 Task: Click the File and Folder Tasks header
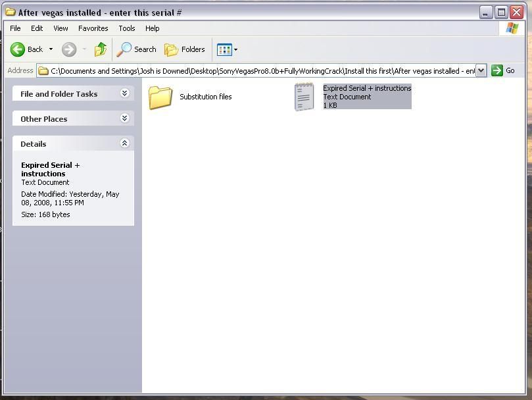tap(73, 93)
